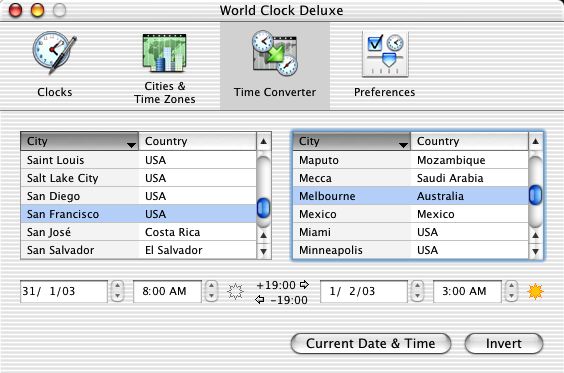Click the +19:00 offset text
This screenshot has width=564, height=373.
pos(276,285)
